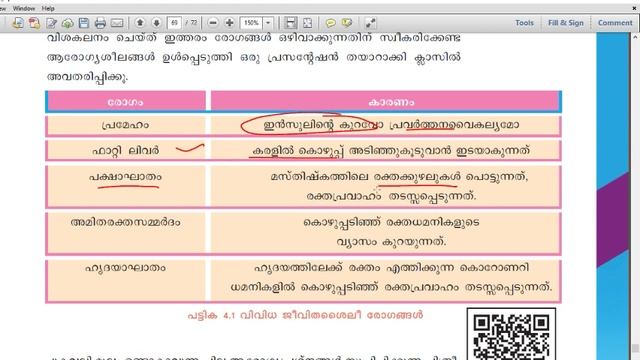Open the Fill & Sign pane
The image size is (640, 360).
pyautogui.click(x=566, y=23)
